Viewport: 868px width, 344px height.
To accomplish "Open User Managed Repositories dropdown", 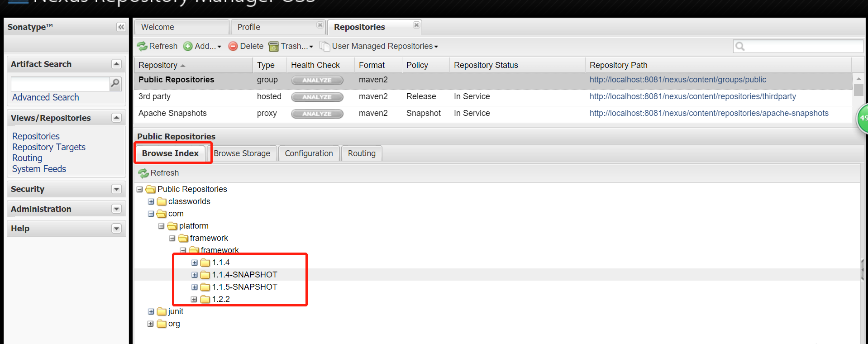I will click(x=379, y=46).
